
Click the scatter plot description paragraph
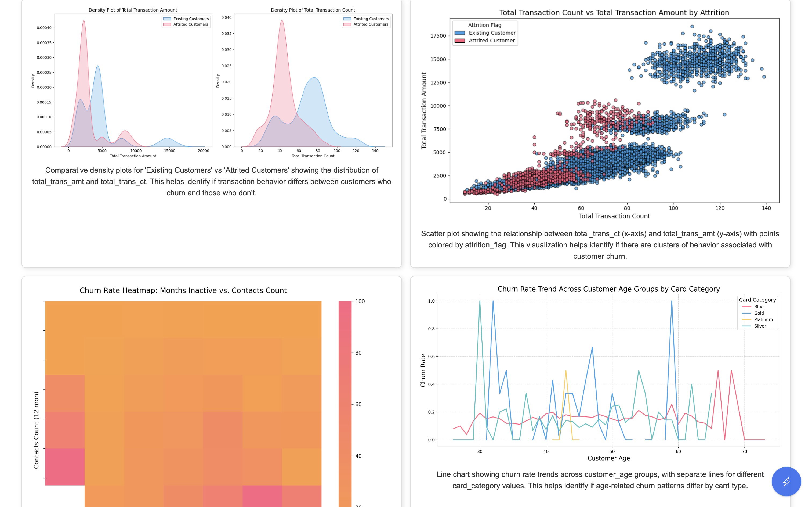pyautogui.click(x=600, y=245)
